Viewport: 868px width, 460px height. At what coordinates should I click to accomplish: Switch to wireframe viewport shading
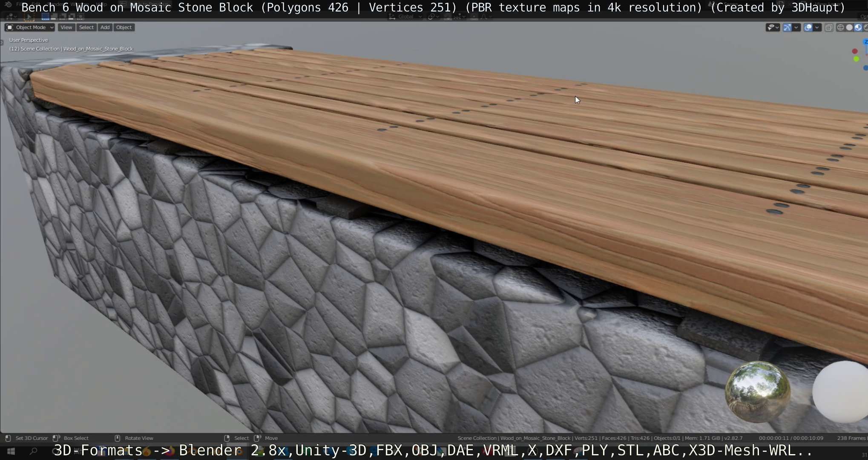pyautogui.click(x=840, y=28)
